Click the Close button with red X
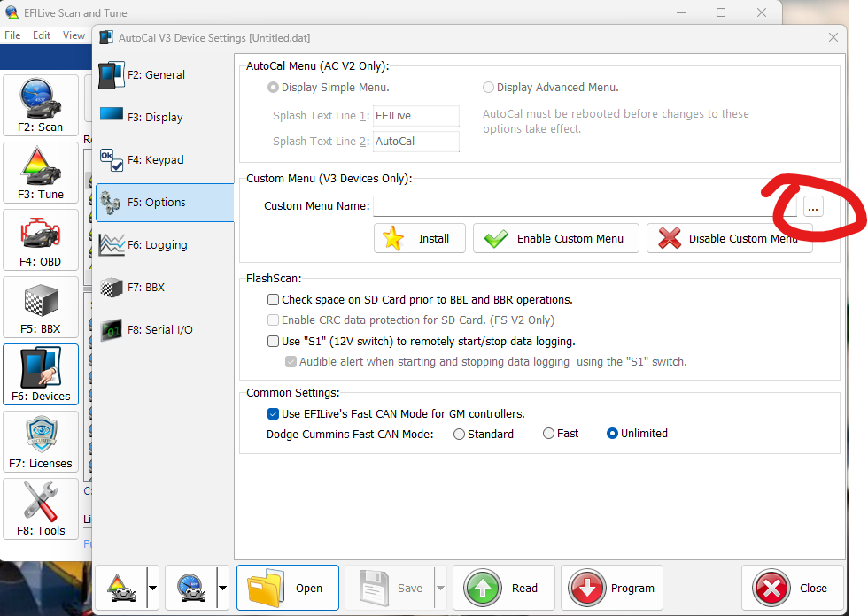Viewport: 868px width, 616px height. [x=793, y=588]
